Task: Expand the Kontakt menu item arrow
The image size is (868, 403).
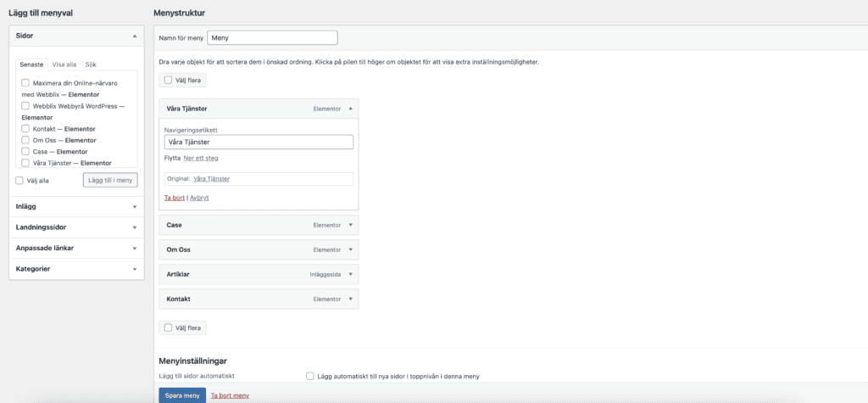Action: 350,299
